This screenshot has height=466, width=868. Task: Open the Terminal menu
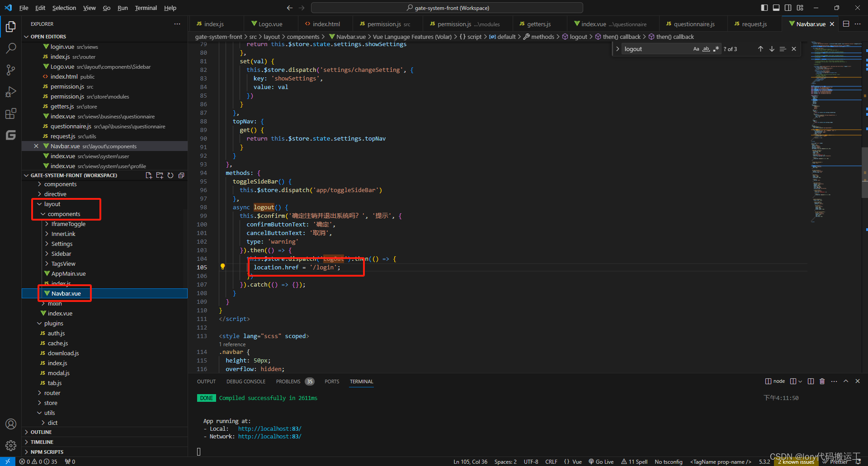click(x=146, y=8)
